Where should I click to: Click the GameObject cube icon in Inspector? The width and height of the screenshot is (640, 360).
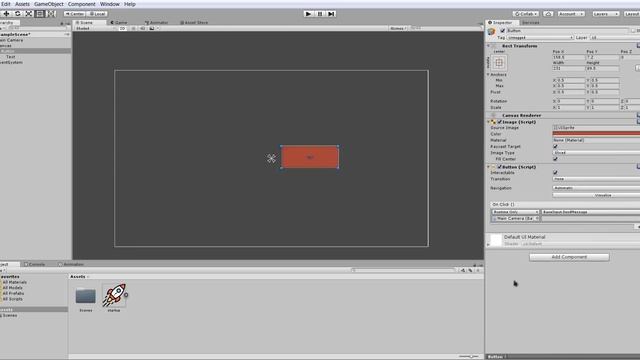(x=492, y=31)
